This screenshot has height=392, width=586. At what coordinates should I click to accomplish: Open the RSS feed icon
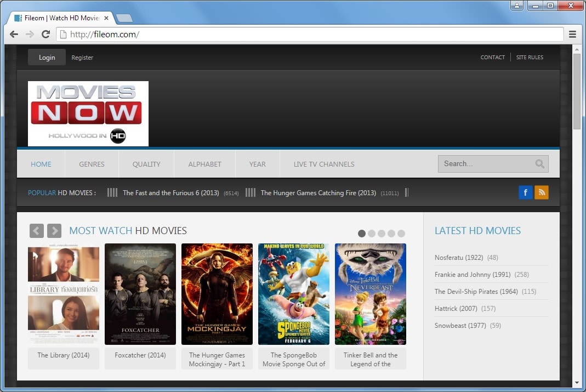[542, 192]
